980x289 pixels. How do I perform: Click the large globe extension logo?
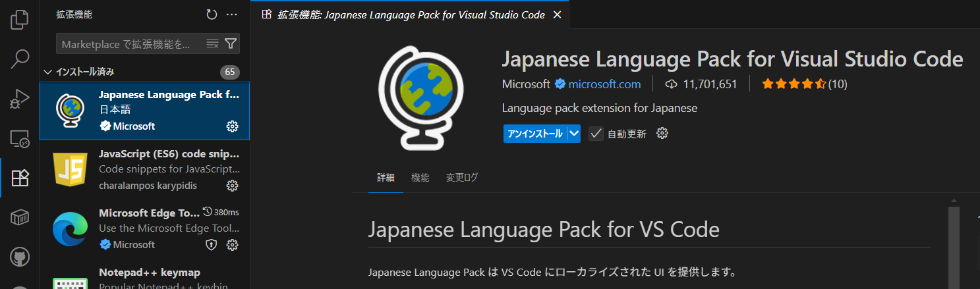421,98
